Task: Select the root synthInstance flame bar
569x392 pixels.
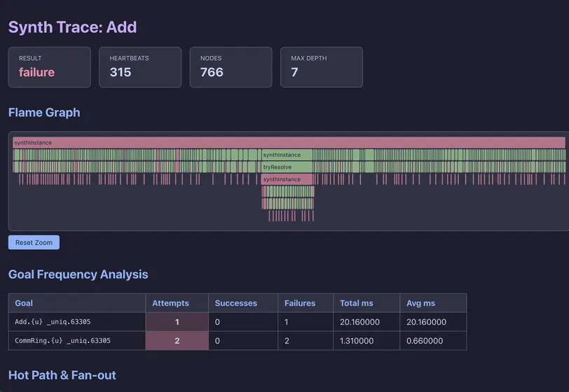Action: 288,143
